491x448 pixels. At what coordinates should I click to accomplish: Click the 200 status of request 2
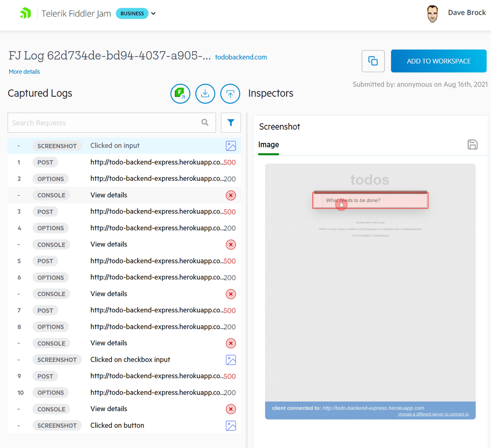[x=229, y=179]
